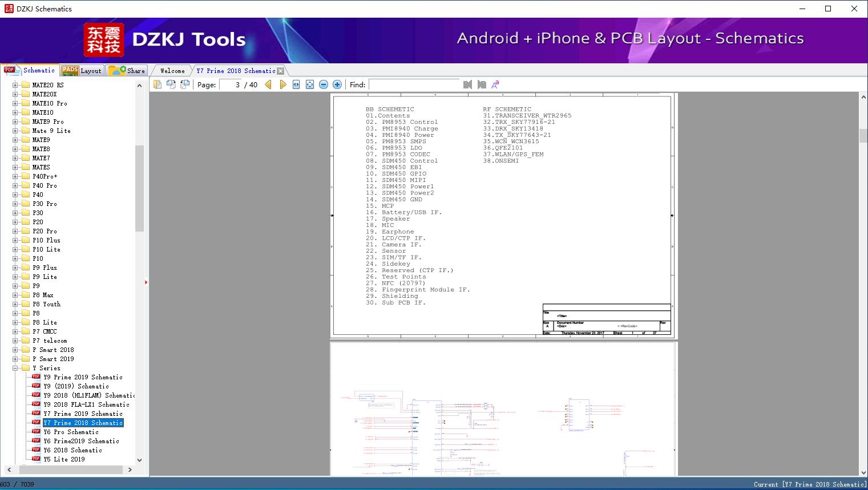Go to the previous page arrow
The image size is (868, 490).
pyautogui.click(x=268, y=84)
